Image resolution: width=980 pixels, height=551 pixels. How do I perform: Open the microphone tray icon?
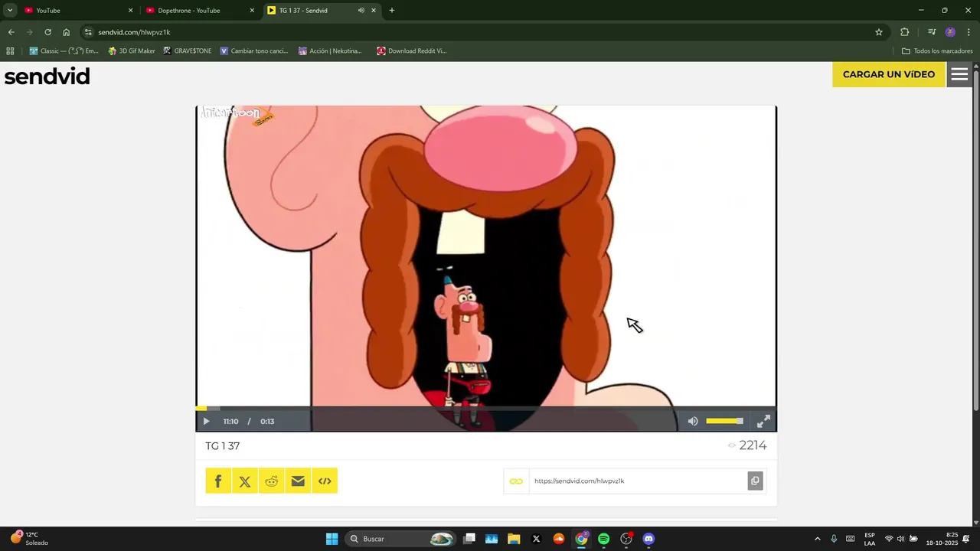pyautogui.click(x=834, y=539)
